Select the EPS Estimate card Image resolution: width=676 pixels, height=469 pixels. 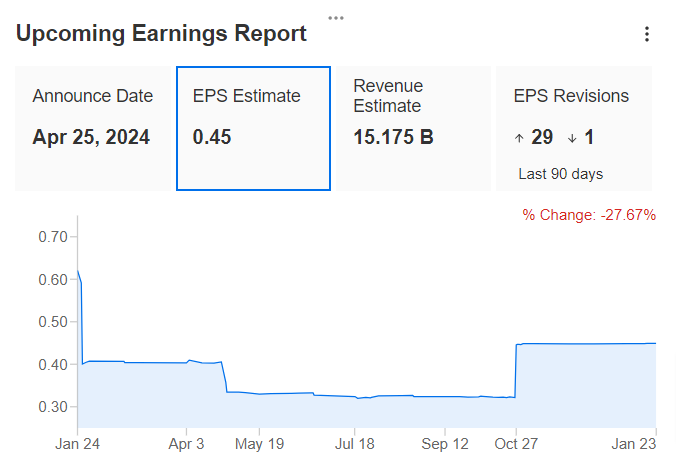254,128
